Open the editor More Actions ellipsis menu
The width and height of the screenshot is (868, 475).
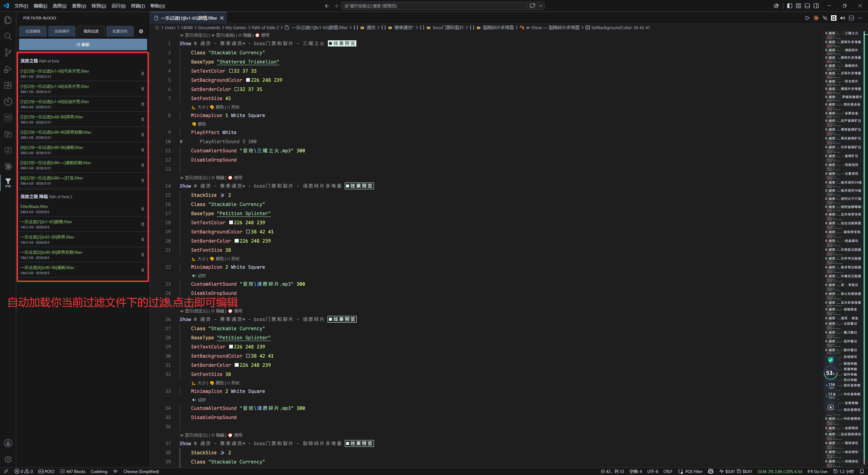tap(860, 18)
